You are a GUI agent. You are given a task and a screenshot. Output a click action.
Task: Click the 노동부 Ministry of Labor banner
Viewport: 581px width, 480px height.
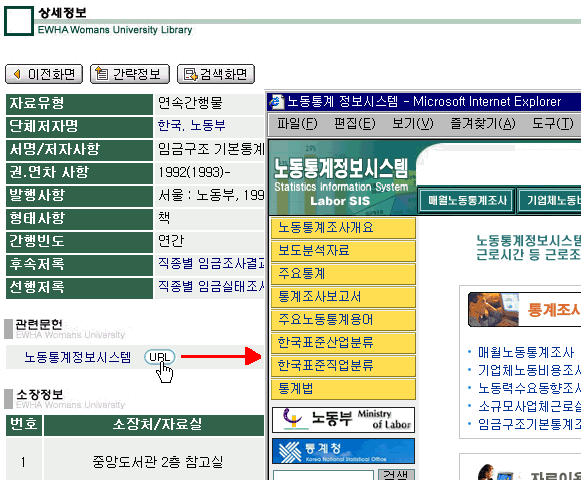[x=343, y=420]
